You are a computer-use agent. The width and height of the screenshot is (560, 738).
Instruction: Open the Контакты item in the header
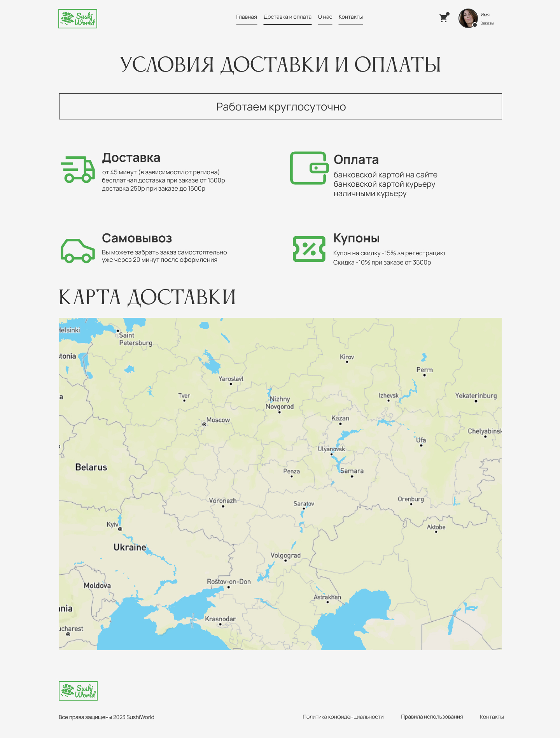pyautogui.click(x=351, y=17)
